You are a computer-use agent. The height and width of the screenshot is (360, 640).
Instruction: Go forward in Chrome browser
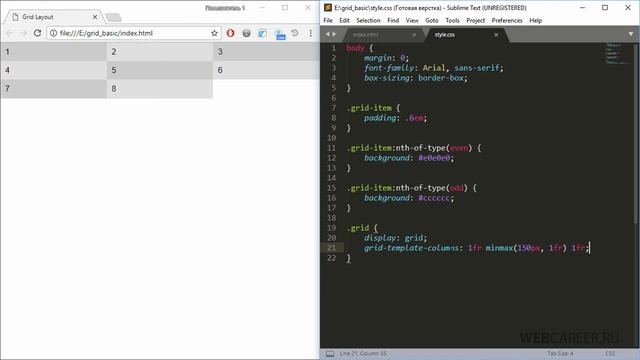(x=23, y=33)
